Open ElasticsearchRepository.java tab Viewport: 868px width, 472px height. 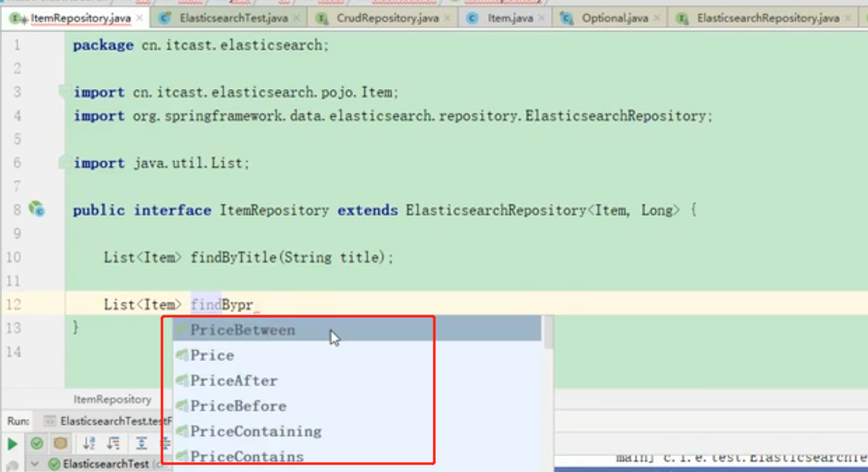[768, 18]
